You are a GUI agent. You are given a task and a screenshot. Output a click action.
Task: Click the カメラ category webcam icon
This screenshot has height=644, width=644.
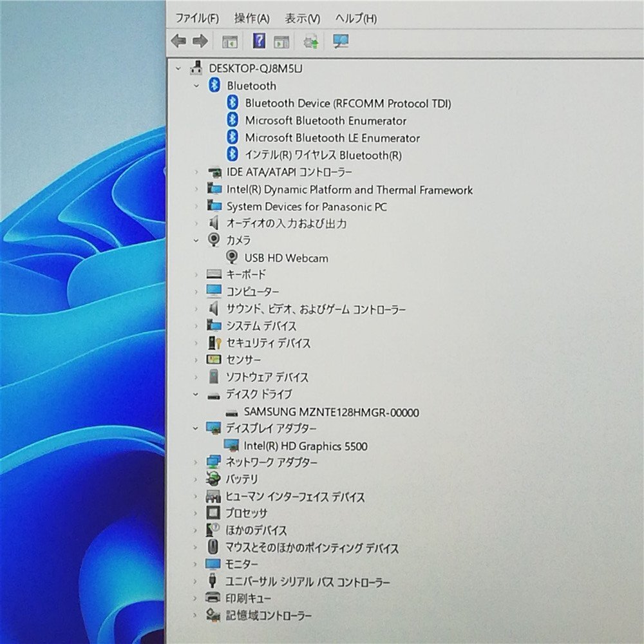coord(214,240)
